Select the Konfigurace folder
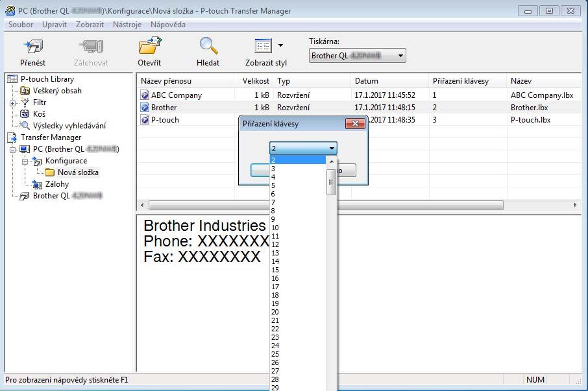Screen dimensions: 588x391 click(66, 161)
